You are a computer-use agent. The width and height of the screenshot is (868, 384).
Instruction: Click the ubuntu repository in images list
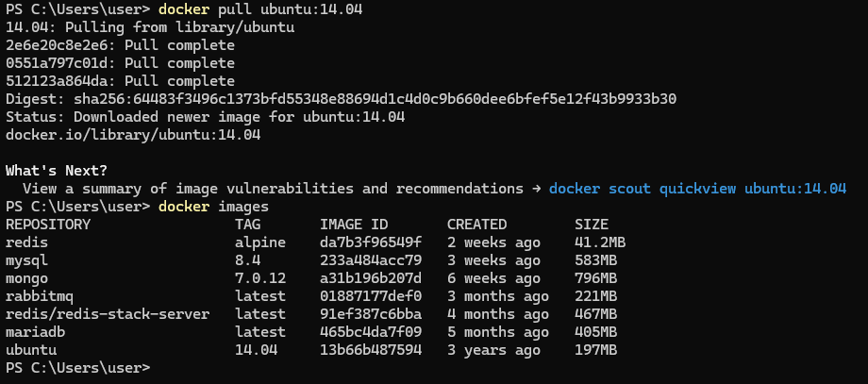31,350
